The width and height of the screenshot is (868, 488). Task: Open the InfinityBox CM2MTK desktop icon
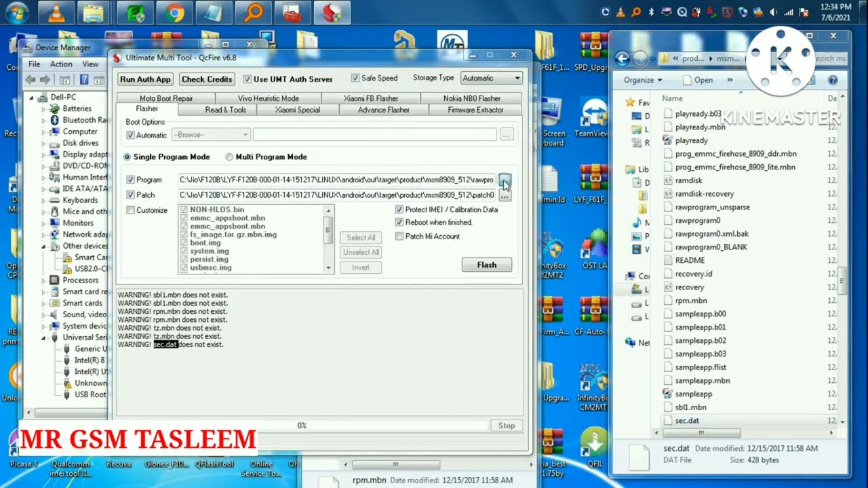pos(595,388)
